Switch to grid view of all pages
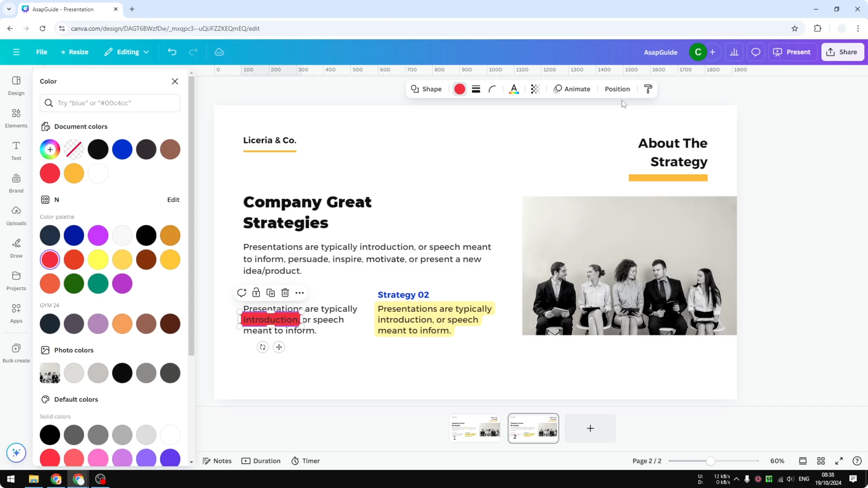The image size is (868, 488). point(821,461)
